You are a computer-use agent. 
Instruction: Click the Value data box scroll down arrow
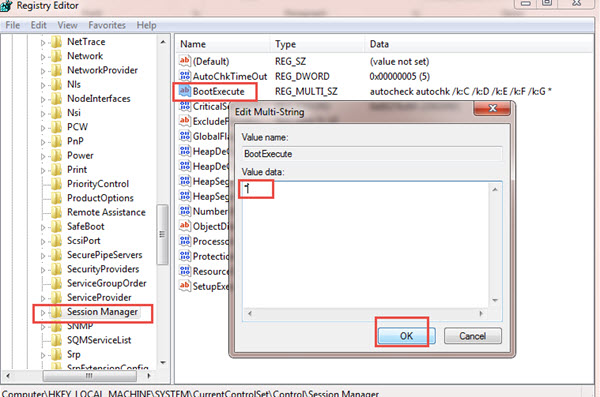coord(495,300)
